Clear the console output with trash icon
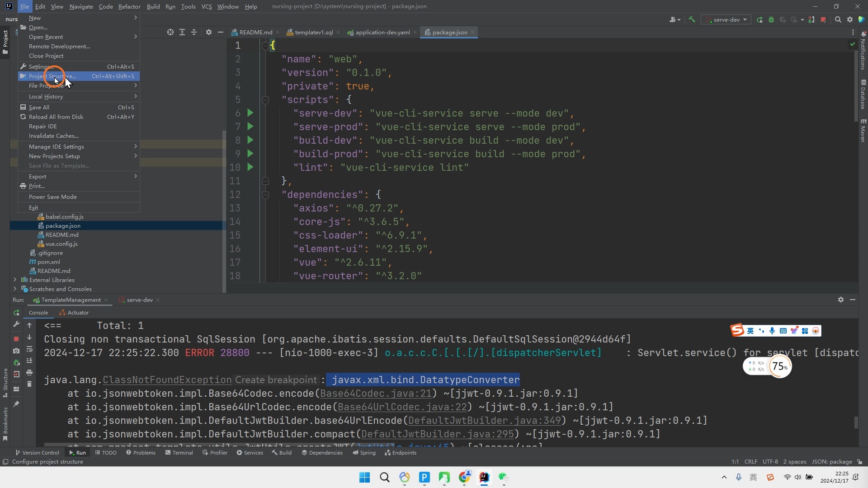Screen dimensions: 868x488 [x=29, y=384]
